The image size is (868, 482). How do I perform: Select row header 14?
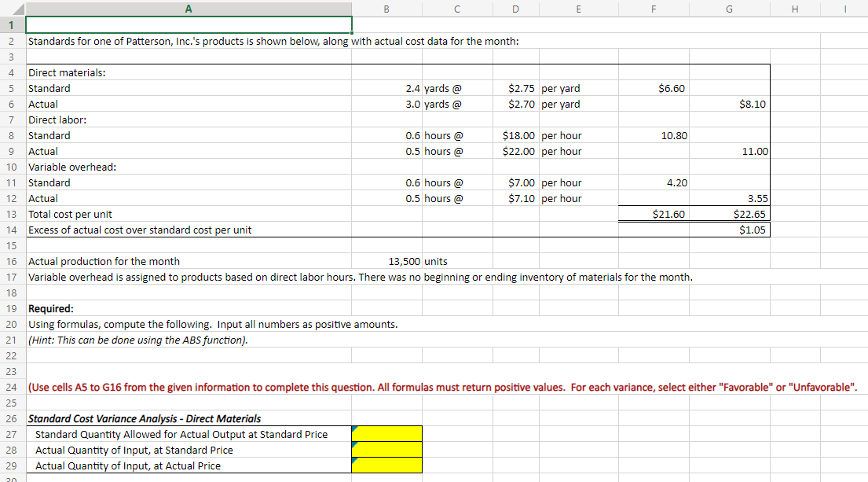[11, 230]
